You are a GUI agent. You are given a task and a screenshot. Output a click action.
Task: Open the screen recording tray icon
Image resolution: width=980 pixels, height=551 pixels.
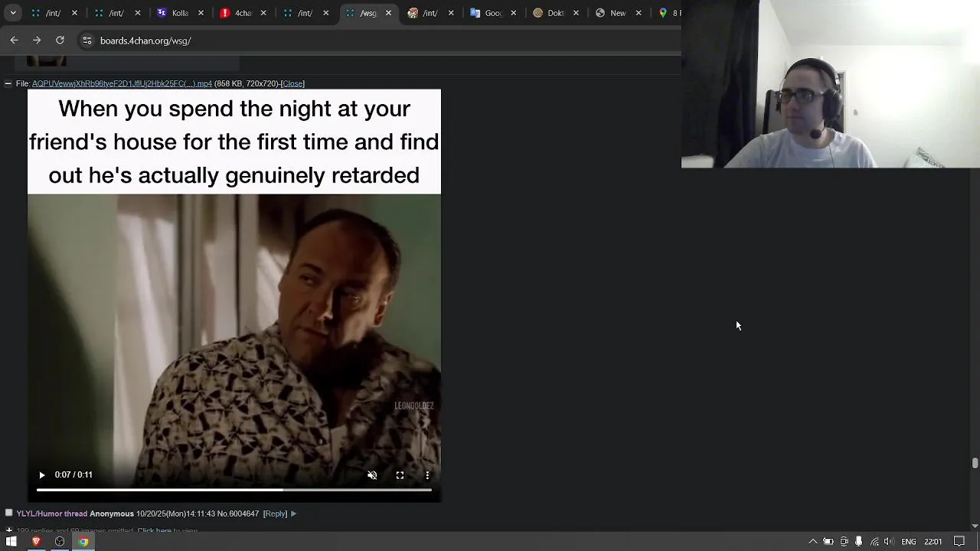(844, 542)
